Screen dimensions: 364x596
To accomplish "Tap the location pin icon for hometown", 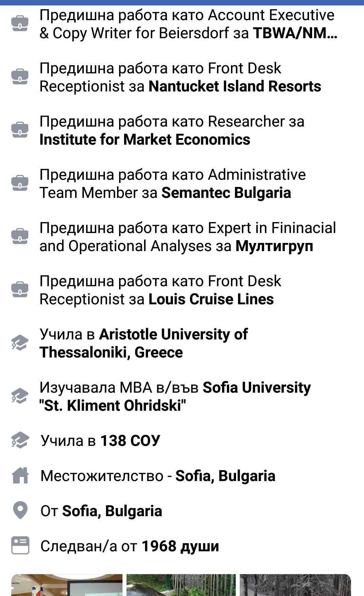I will [x=20, y=510].
